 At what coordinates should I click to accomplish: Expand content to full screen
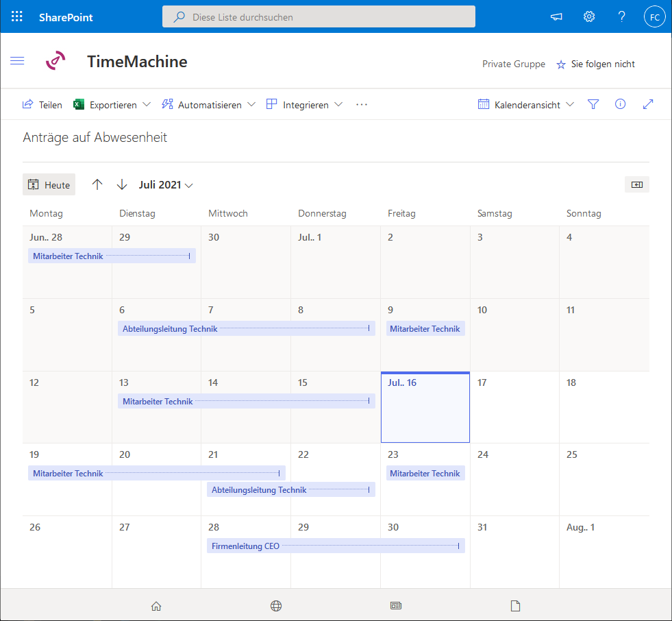pos(648,104)
